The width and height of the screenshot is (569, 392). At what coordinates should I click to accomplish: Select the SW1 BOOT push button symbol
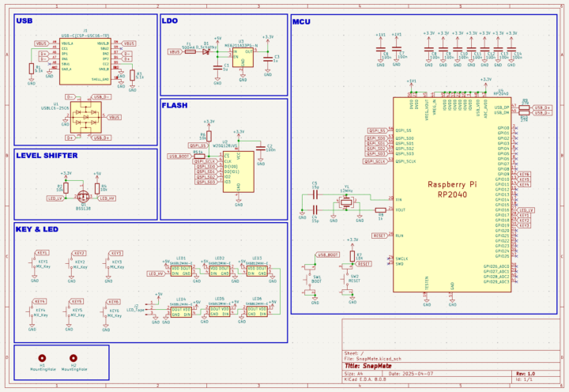[317, 271]
